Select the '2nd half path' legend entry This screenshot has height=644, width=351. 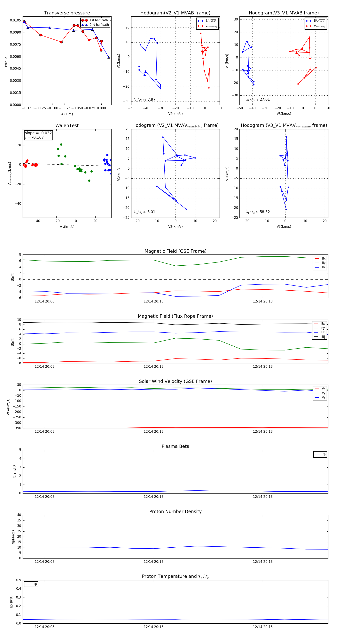tap(95, 25)
